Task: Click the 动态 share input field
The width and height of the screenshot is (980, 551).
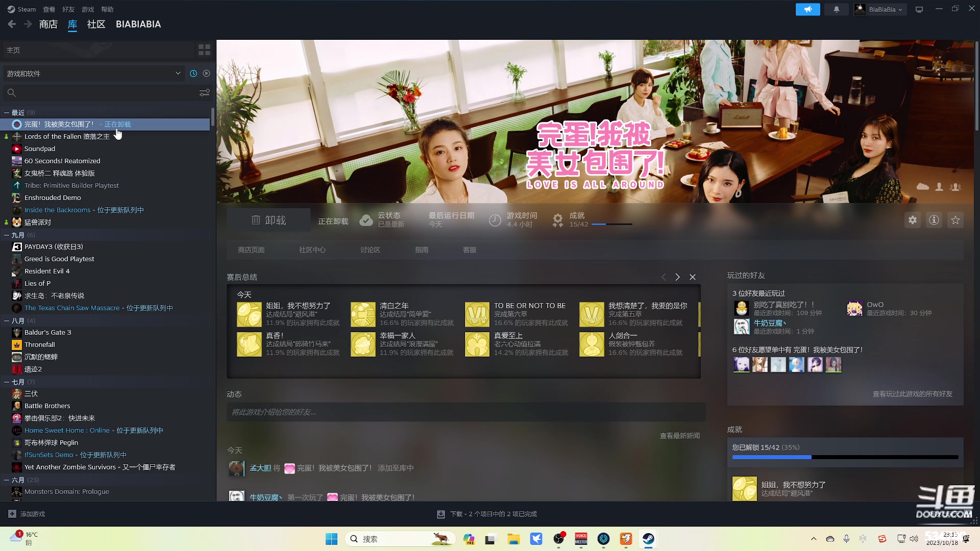Action: (466, 412)
